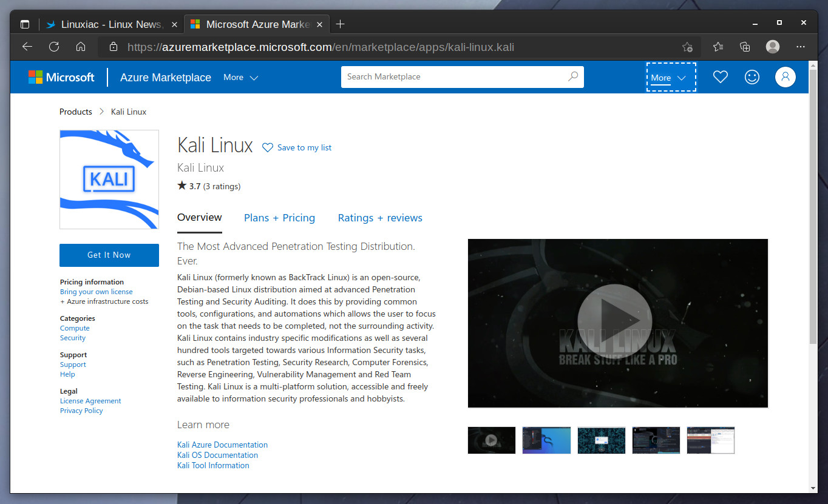This screenshot has width=828, height=504.
Task: Open browser profile avatar
Action: pos(773,47)
